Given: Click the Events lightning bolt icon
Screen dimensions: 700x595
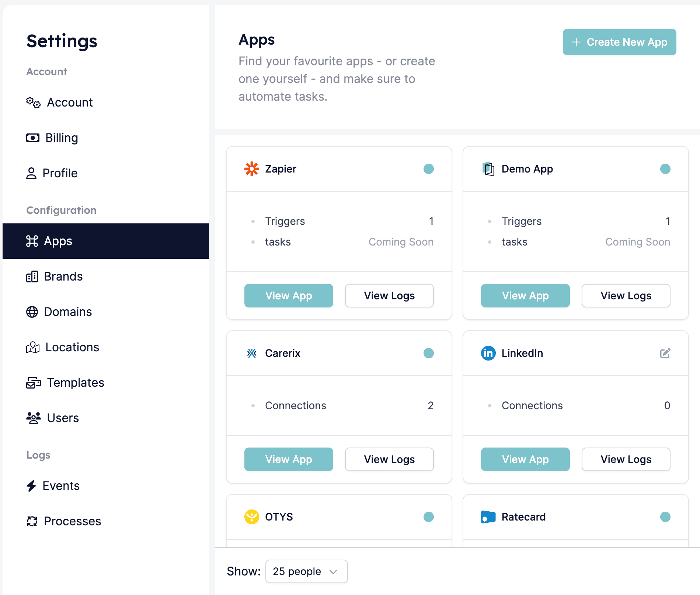Looking at the screenshot, I should click(x=31, y=486).
